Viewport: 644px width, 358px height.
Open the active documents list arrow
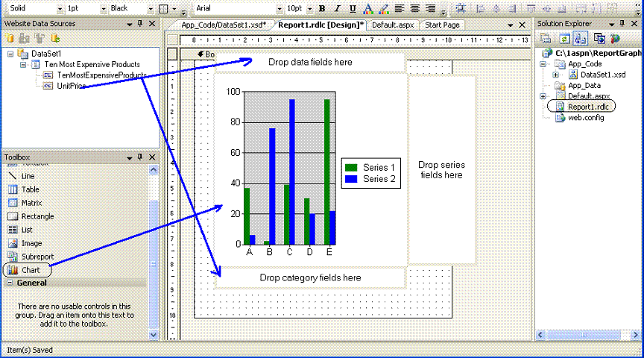coord(510,25)
